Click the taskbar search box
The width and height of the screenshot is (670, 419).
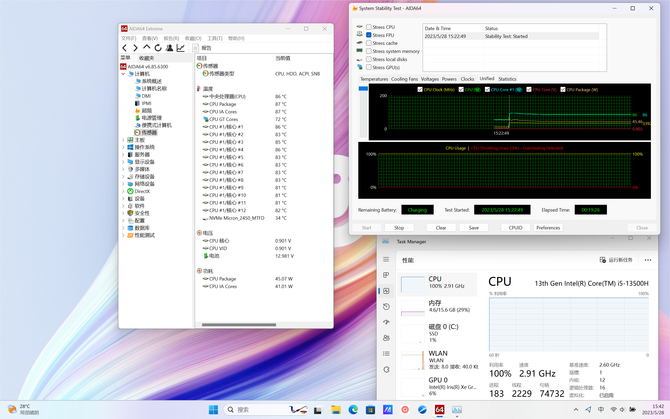266,410
